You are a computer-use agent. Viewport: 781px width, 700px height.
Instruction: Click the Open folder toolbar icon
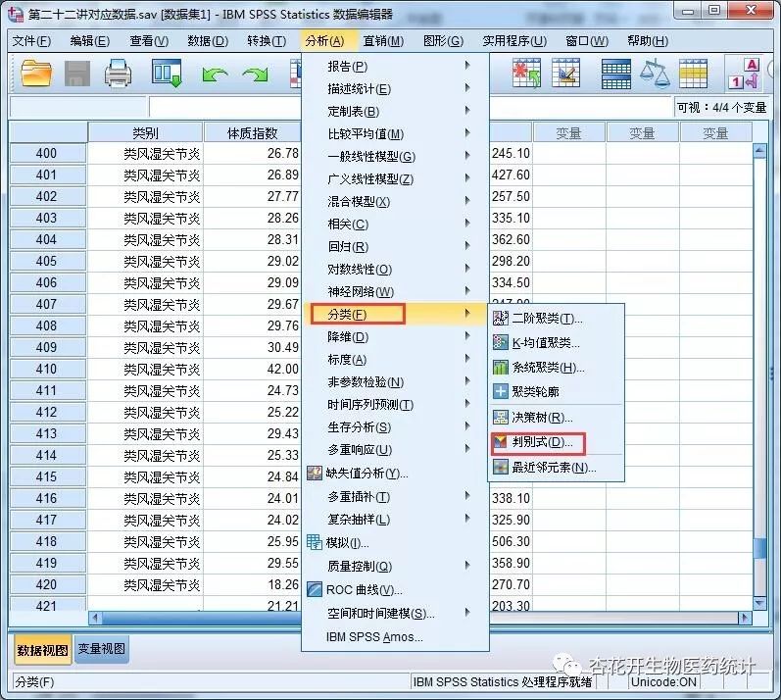click(36, 74)
